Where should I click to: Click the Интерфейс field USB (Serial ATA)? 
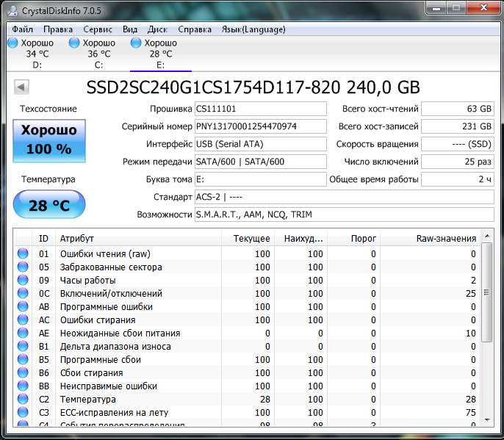click(x=260, y=144)
